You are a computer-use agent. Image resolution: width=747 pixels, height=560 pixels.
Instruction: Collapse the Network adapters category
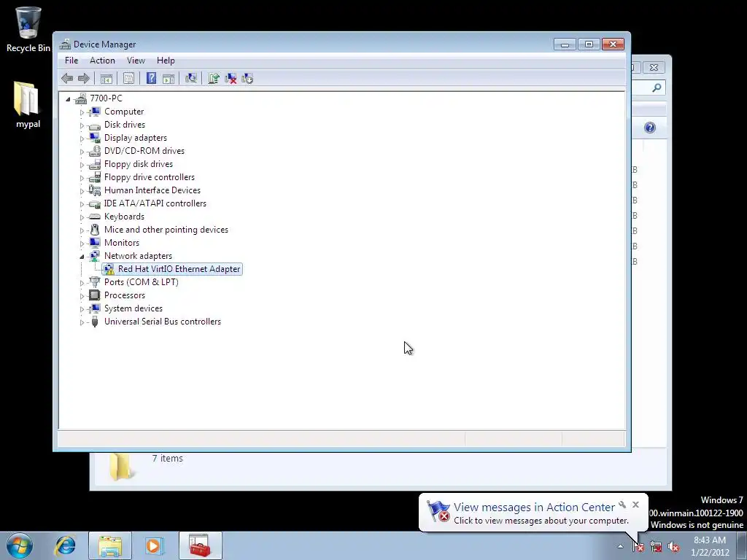click(x=82, y=257)
